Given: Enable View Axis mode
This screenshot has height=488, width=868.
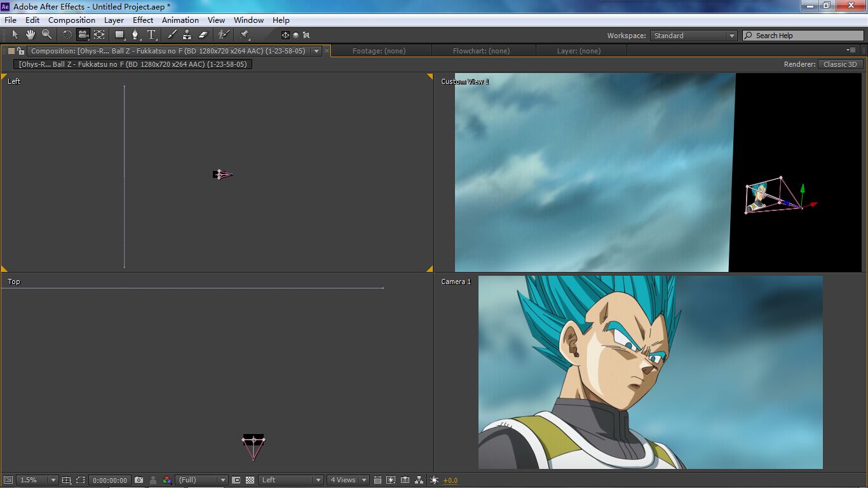Looking at the screenshot, I should (x=306, y=35).
